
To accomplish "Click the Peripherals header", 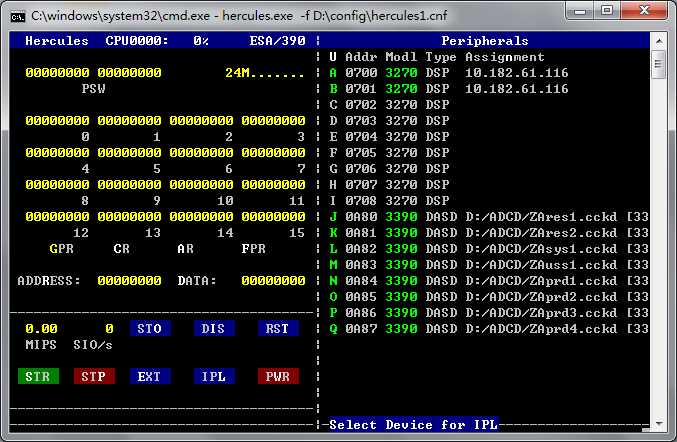I will (485, 41).
